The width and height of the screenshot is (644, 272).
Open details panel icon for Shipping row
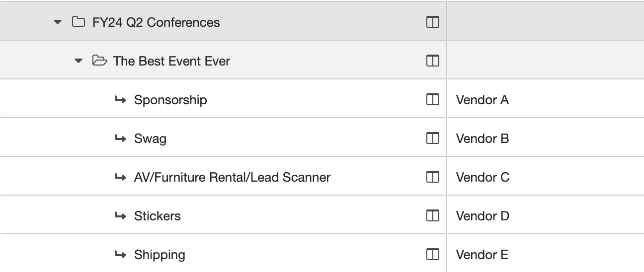click(x=433, y=255)
